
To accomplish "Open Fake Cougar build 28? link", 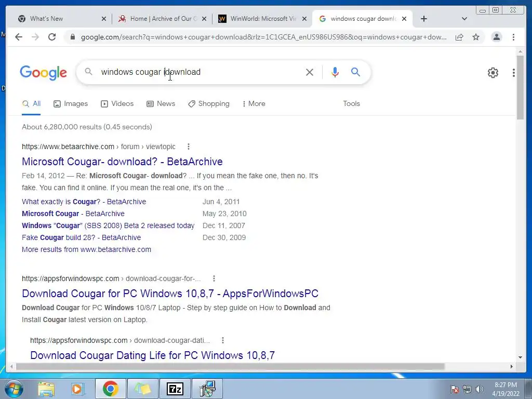I will [81, 237].
